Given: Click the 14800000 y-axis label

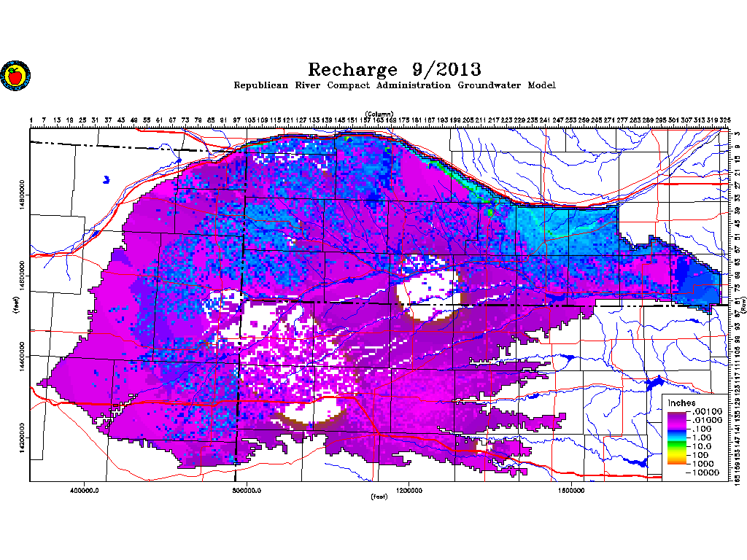Looking at the screenshot, I should 22,195.
